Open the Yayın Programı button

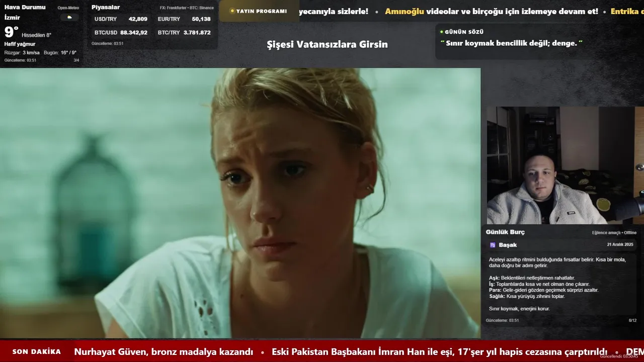259,11
